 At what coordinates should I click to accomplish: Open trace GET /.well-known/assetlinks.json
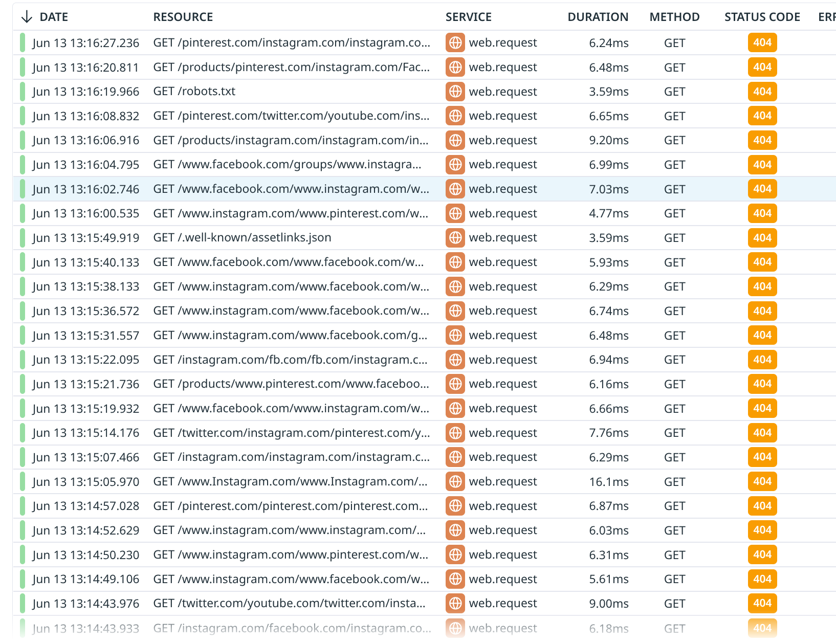click(x=243, y=237)
